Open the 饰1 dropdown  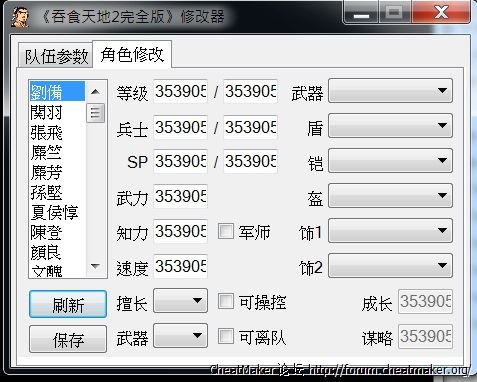pos(390,231)
